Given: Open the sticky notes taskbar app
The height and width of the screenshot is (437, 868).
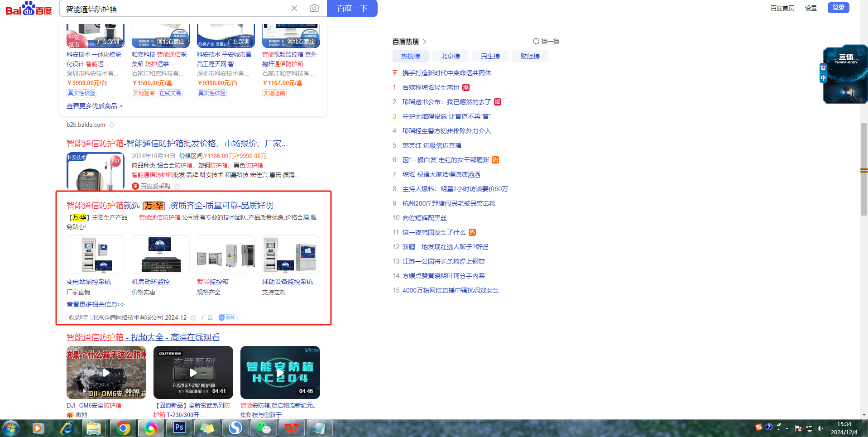Looking at the screenshot, I should [207, 428].
